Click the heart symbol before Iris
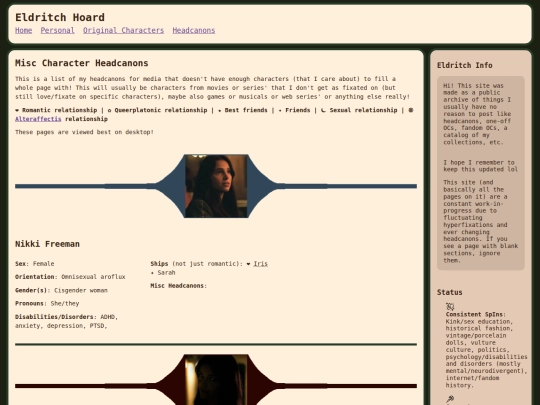 (248, 264)
